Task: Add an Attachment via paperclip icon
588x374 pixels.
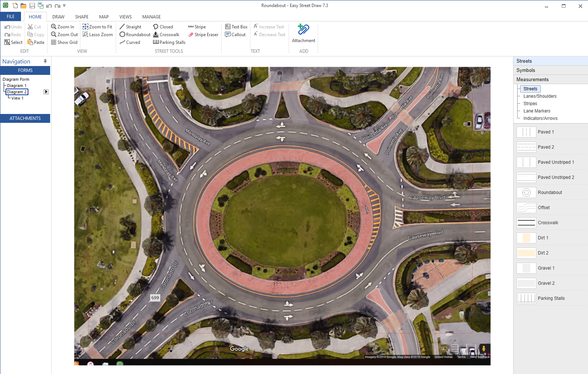Action: (303, 30)
